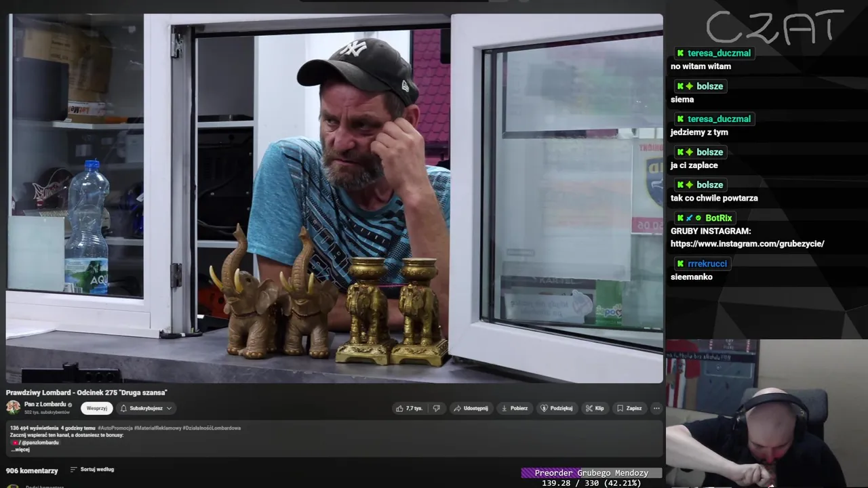
Task: Click the dislike thumbs-down icon
Action: pos(437,408)
